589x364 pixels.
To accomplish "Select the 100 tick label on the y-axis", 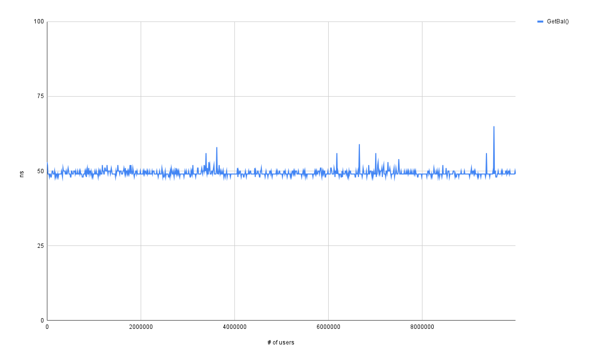I will [39, 21].
